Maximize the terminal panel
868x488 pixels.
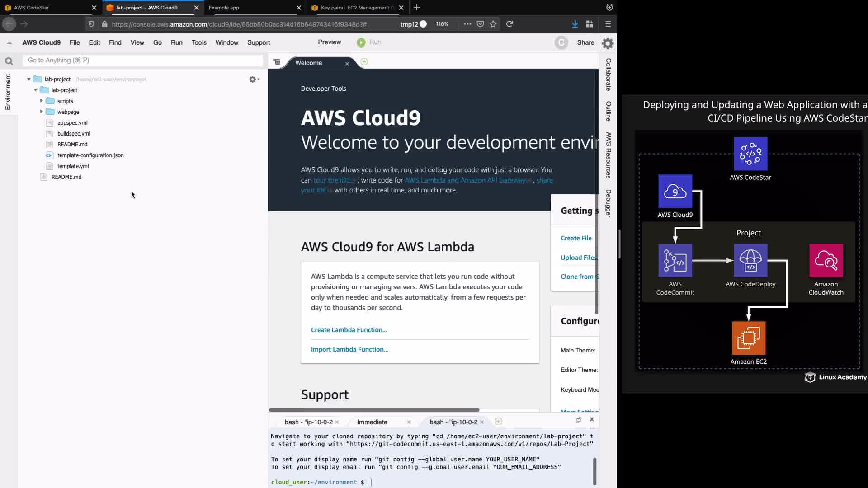pyautogui.click(x=578, y=420)
